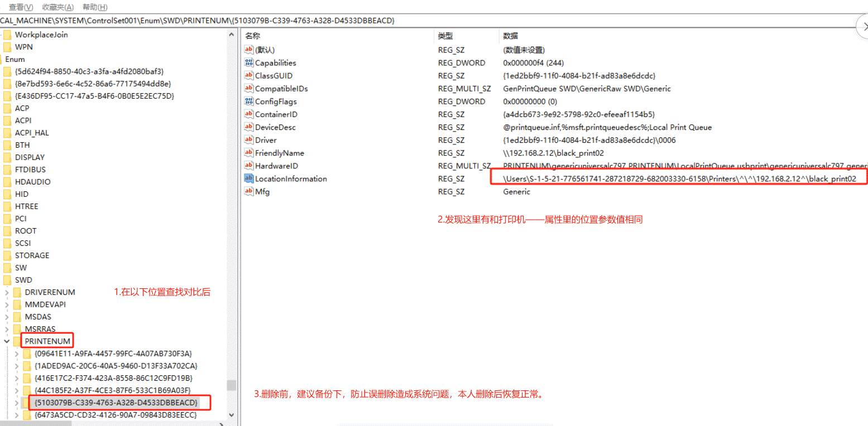Click the tree pane scroll up arrow
The width and height of the screenshot is (868, 426).
click(232, 35)
